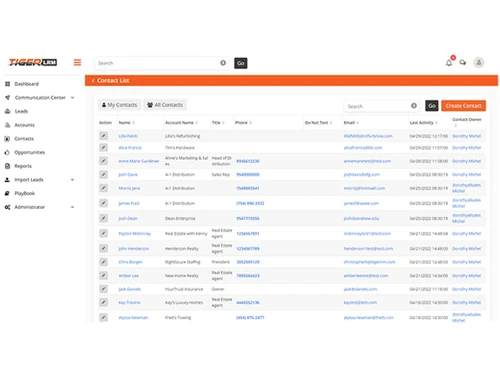The height and width of the screenshot is (375, 500).
Task: Select the Henderson Realty account cell
Action: 182,249
